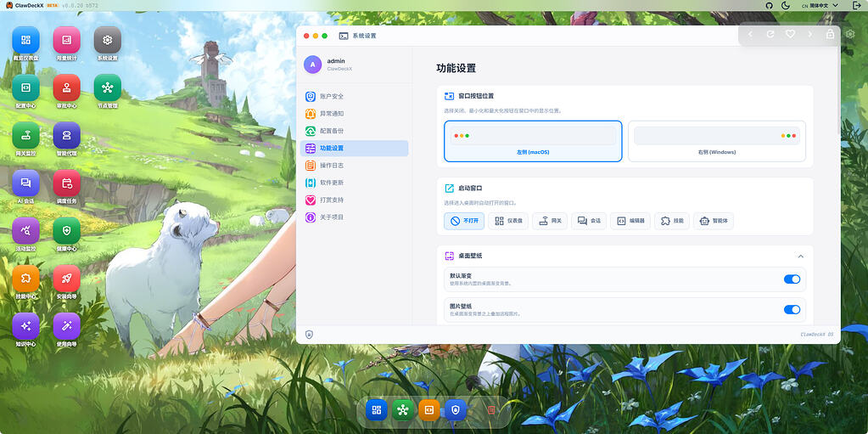Open 异常通知 in the settings sidebar
The image size is (868, 434).
coord(355,114)
